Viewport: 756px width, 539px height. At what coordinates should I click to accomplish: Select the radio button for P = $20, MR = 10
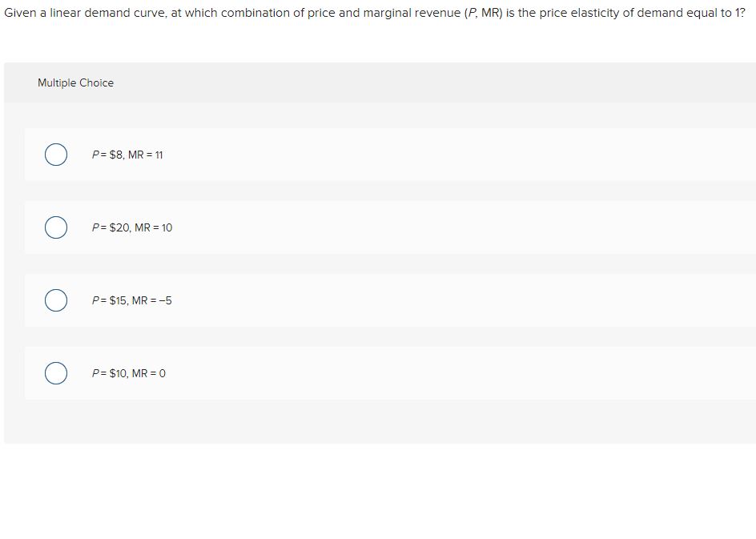(55, 227)
